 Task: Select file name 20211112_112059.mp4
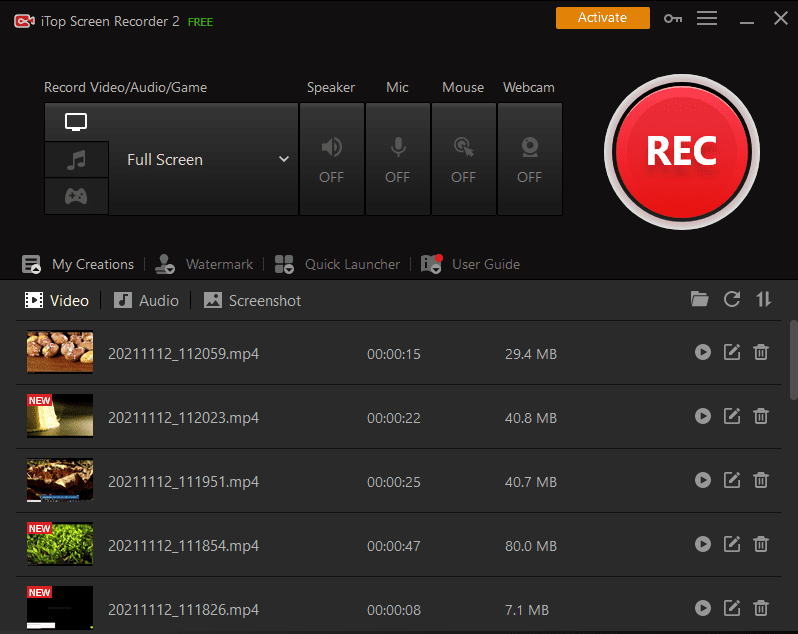pyautogui.click(x=183, y=354)
